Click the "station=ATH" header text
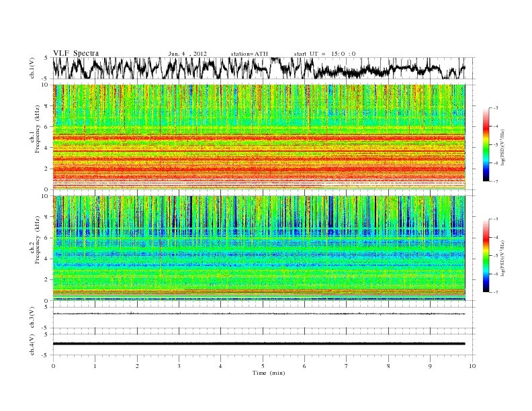 point(249,54)
